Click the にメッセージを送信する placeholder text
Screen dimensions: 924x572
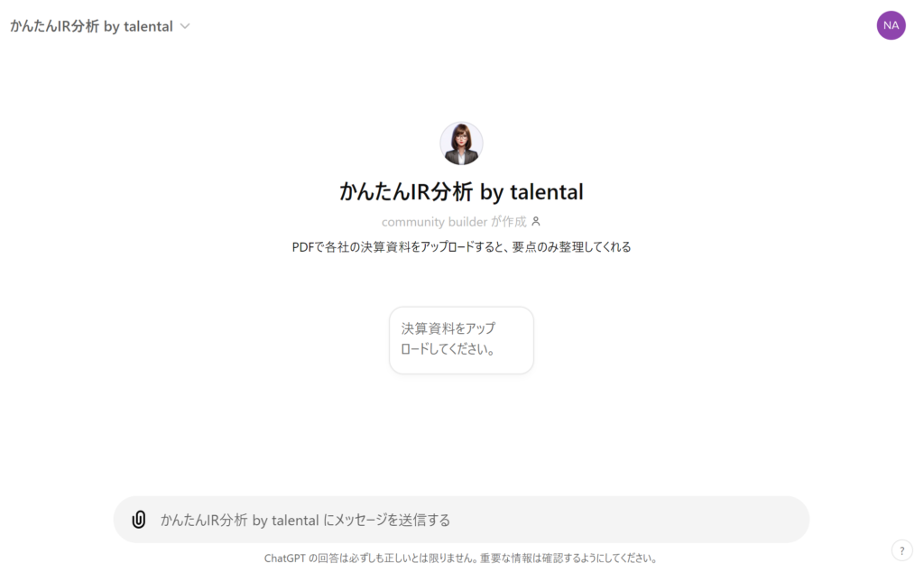coord(386,520)
